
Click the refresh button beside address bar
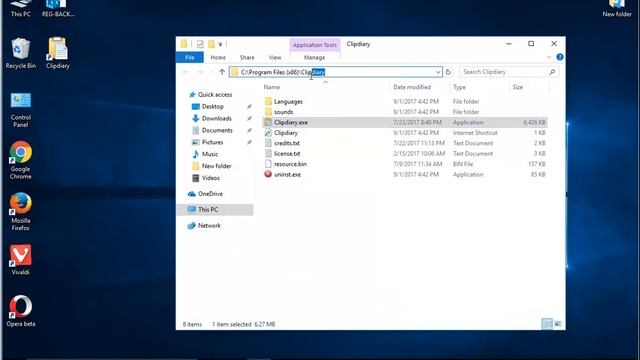coord(448,72)
